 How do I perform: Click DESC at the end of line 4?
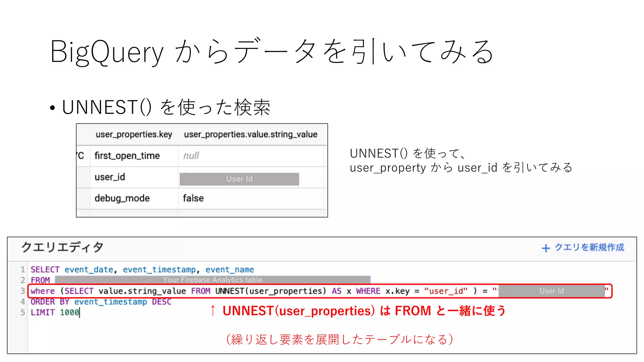pyautogui.click(x=162, y=302)
